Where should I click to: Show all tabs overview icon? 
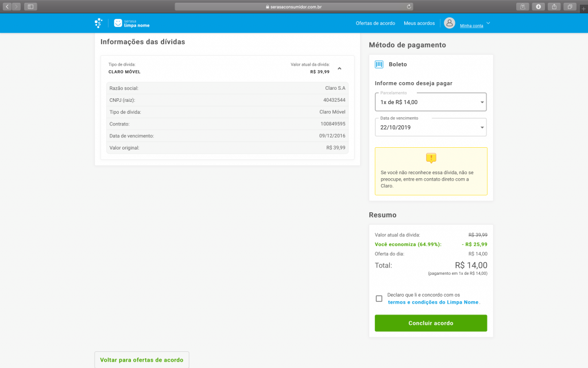pos(570,6)
